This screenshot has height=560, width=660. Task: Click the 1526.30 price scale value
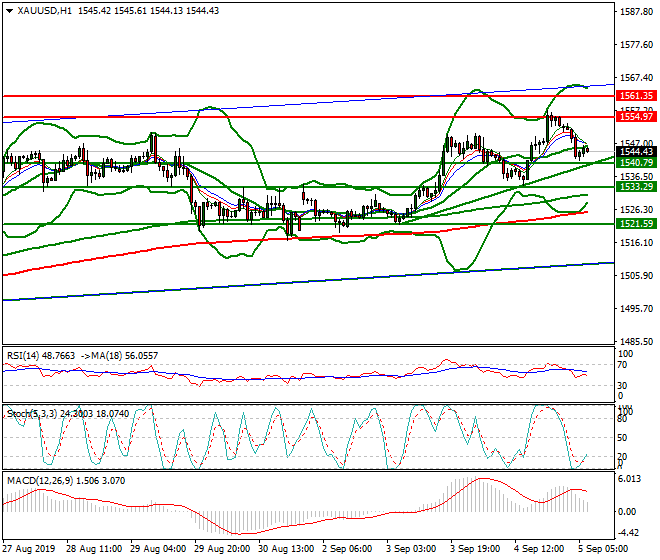click(x=636, y=209)
